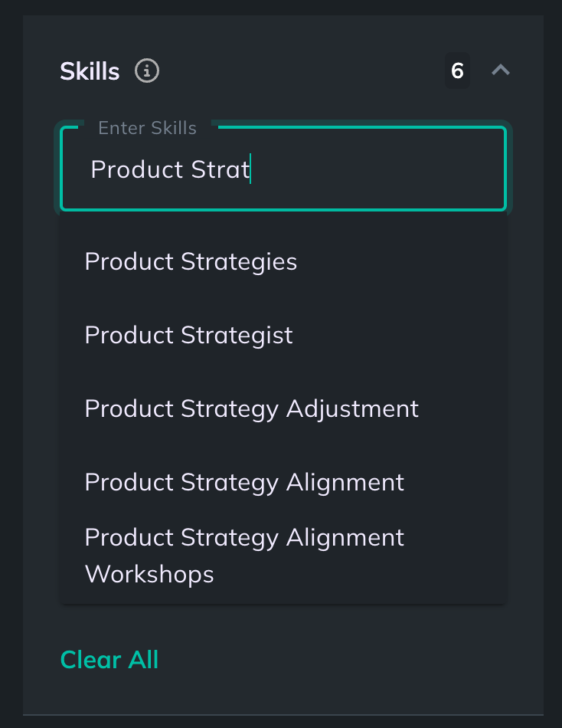
Task: Remove all skills via Clear All
Action: (109, 659)
